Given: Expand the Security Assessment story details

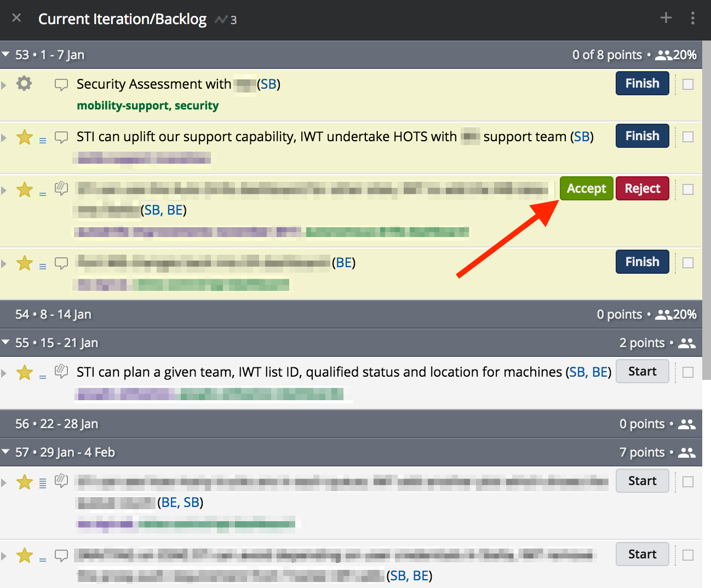Looking at the screenshot, I should [x=4, y=85].
